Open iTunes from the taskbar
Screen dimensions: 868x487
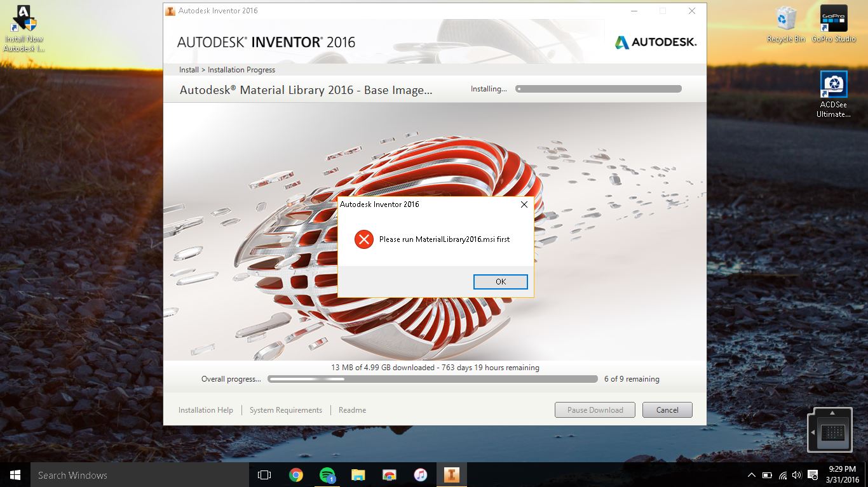pyautogui.click(x=420, y=475)
